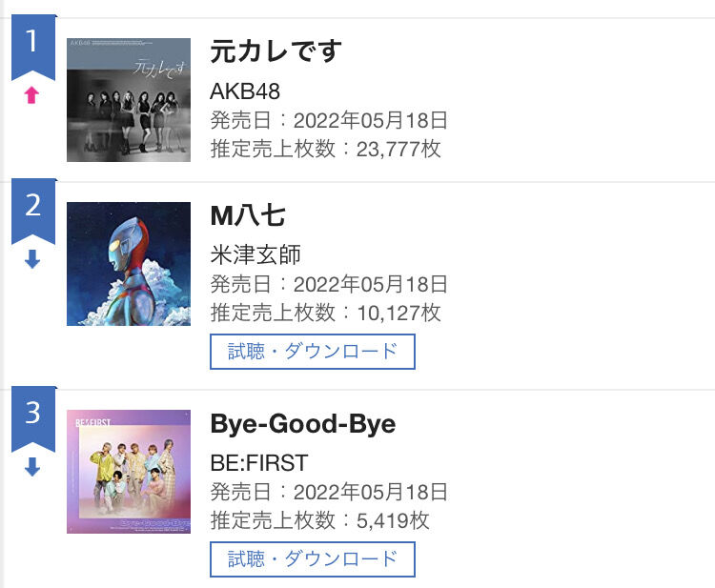Click 試聴・ダウンロード button for M八七
This screenshot has height=588, width=715.
pyautogui.click(x=313, y=352)
